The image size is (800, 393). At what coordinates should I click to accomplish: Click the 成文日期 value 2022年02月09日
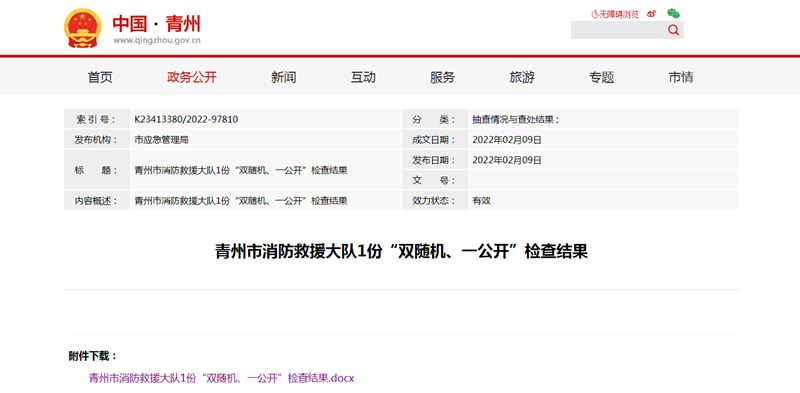click(x=507, y=139)
